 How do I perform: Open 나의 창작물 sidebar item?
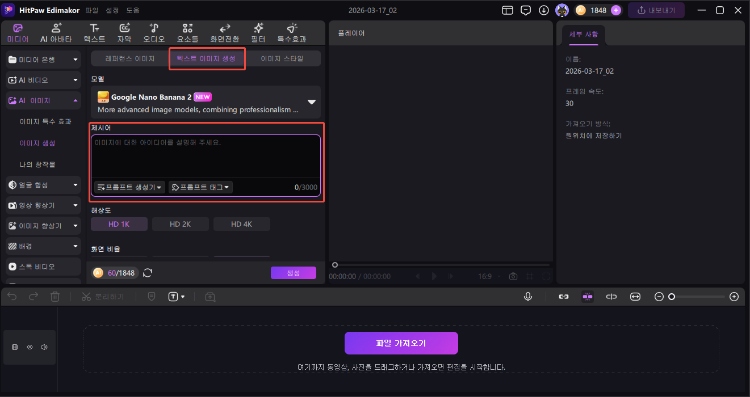pos(37,165)
